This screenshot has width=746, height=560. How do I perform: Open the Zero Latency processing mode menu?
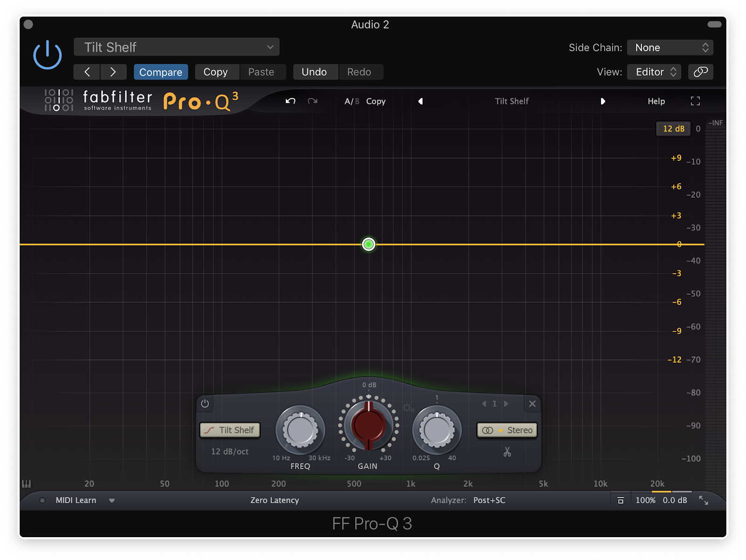tap(275, 500)
